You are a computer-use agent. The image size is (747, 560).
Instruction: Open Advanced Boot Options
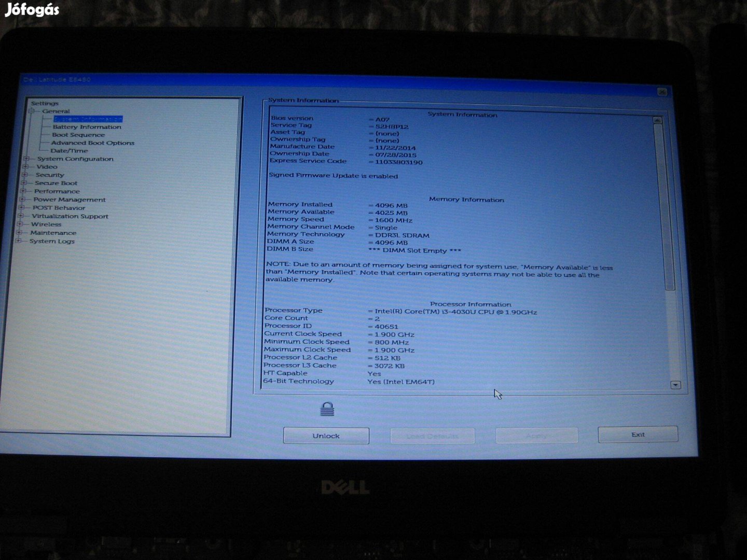[93, 143]
